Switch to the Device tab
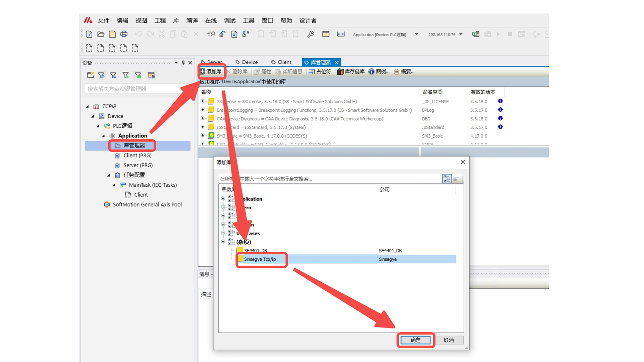 tap(247, 62)
